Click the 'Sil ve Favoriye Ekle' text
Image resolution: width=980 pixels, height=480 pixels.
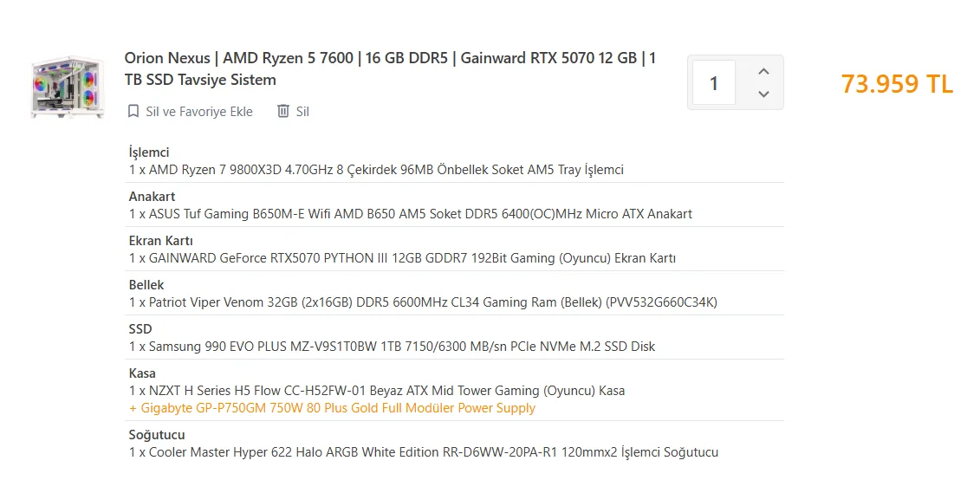[x=199, y=111]
